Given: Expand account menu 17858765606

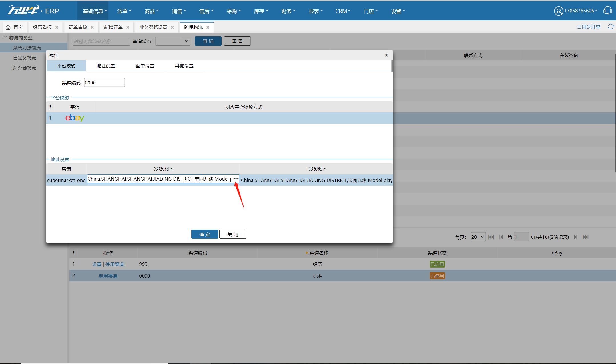Looking at the screenshot, I should [581, 11].
